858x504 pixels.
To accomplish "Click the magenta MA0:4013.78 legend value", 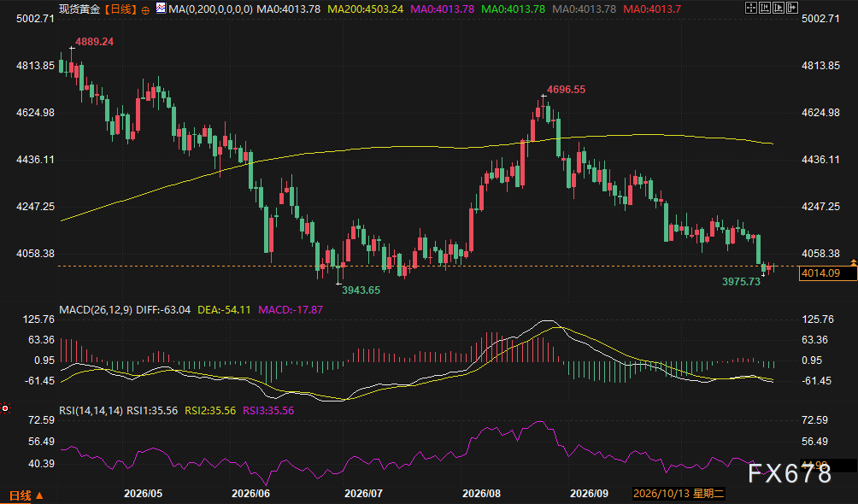I will point(442,9).
